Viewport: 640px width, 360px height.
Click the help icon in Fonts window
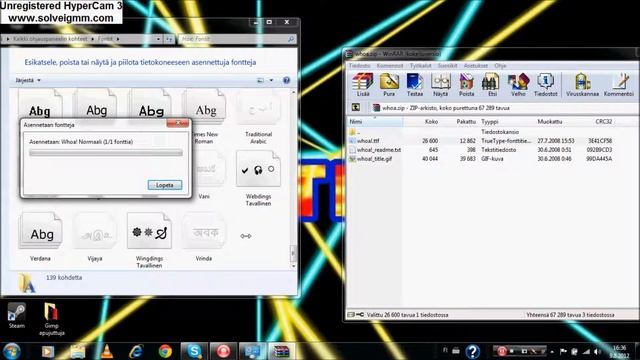point(286,80)
